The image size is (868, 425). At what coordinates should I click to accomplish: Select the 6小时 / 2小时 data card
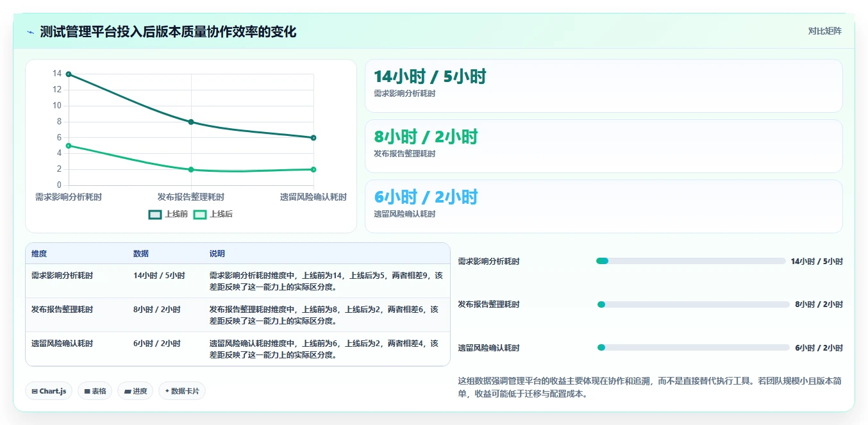point(603,206)
